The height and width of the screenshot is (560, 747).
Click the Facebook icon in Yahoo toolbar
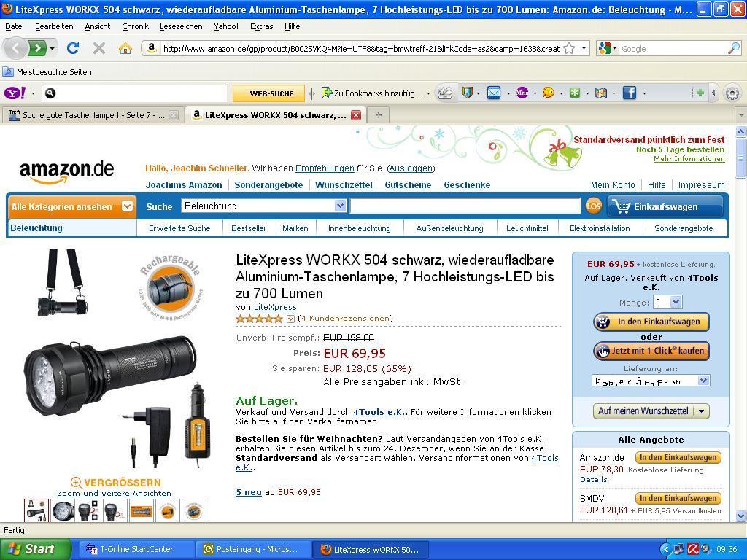(x=629, y=93)
